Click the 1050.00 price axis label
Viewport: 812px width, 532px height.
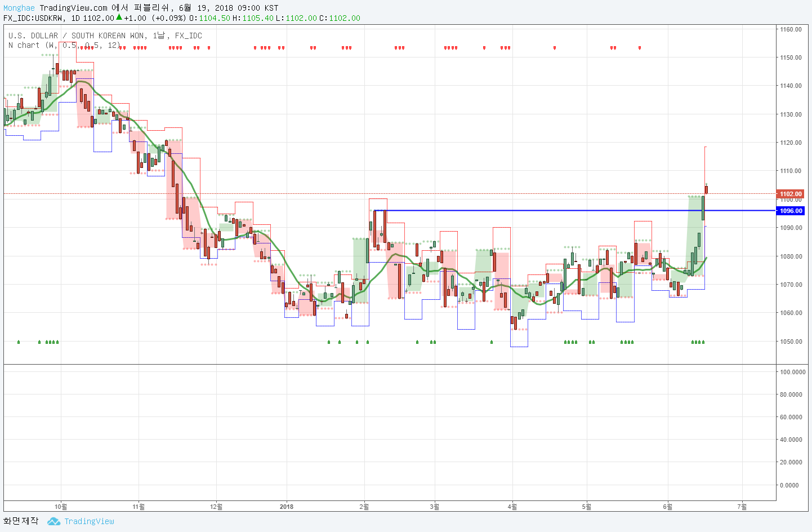click(x=791, y=342)
